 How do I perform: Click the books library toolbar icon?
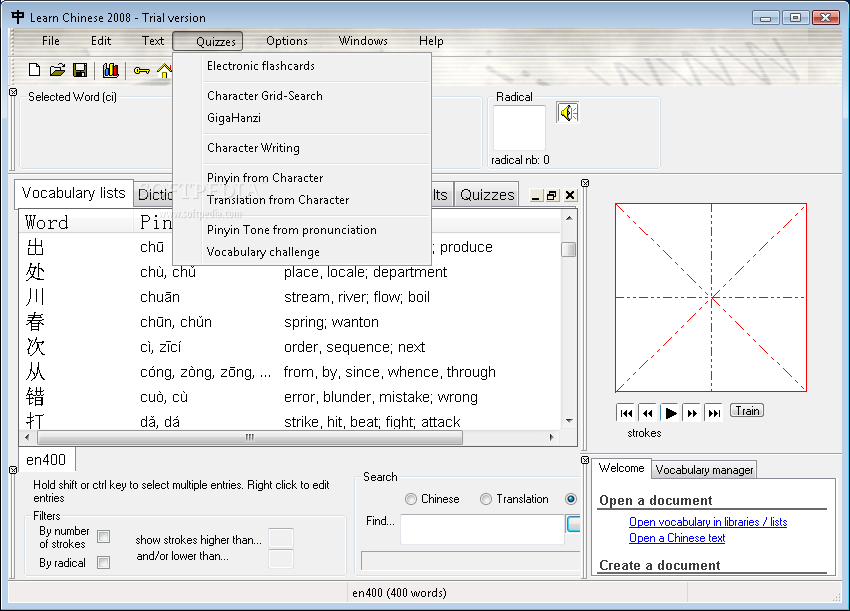pyautogui.click(x=111, y=70)
